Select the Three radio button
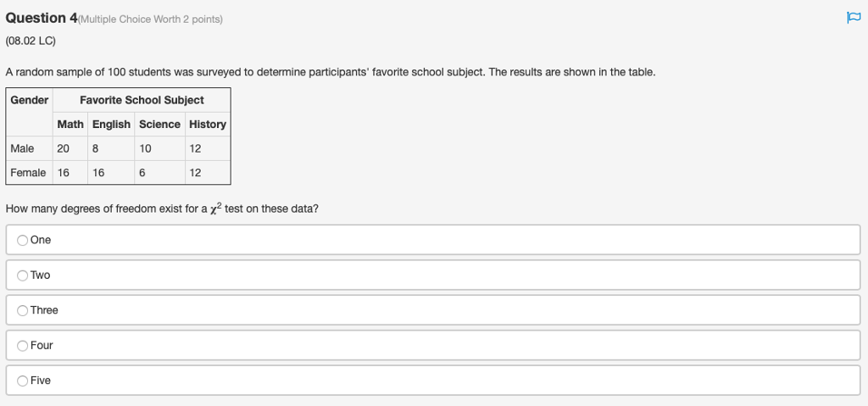Viewport: 868px width, 406px height. (x=22, y=311)
